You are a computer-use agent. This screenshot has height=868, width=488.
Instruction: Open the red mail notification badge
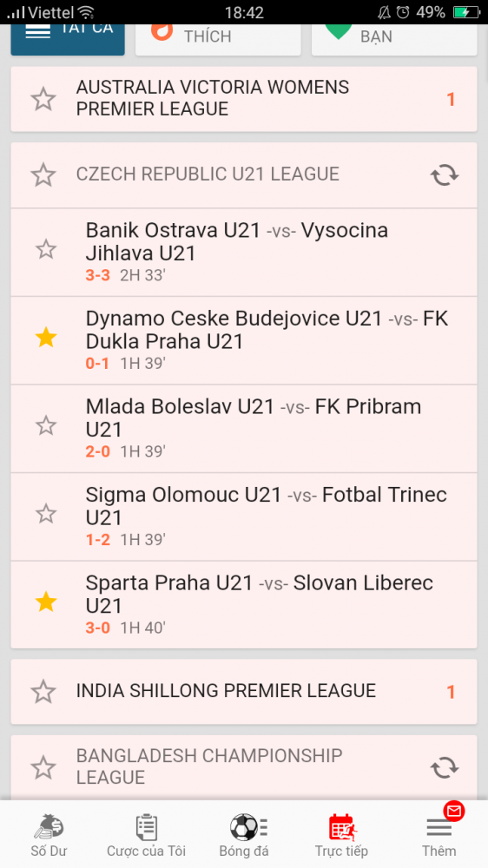[453, 811]
